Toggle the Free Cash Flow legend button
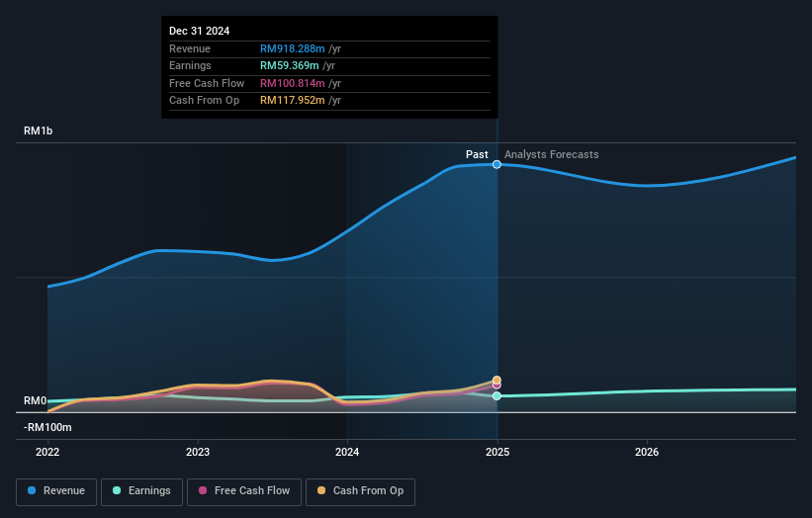Image resolution: width=812 pixels, height=518 pixels. 244,491
